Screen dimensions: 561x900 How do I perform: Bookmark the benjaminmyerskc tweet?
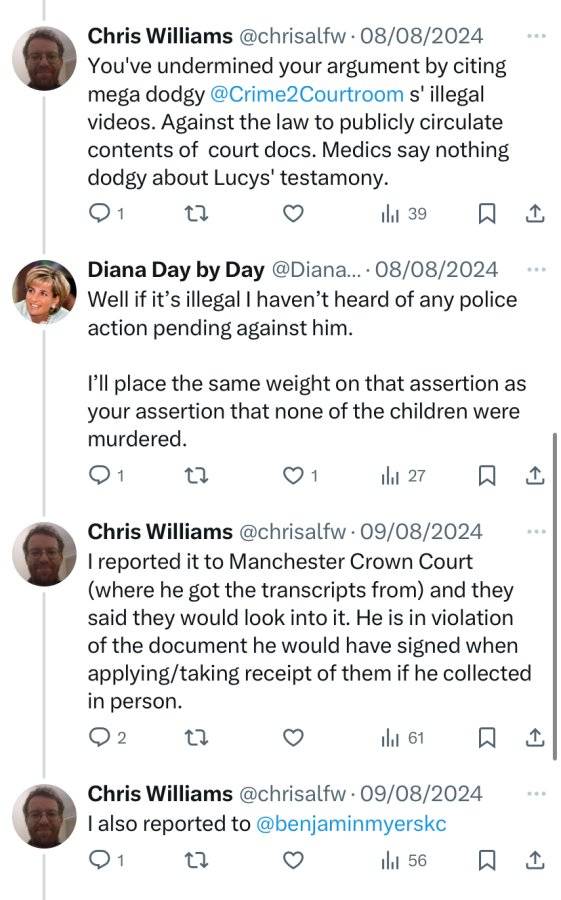[x=487, y=860]
